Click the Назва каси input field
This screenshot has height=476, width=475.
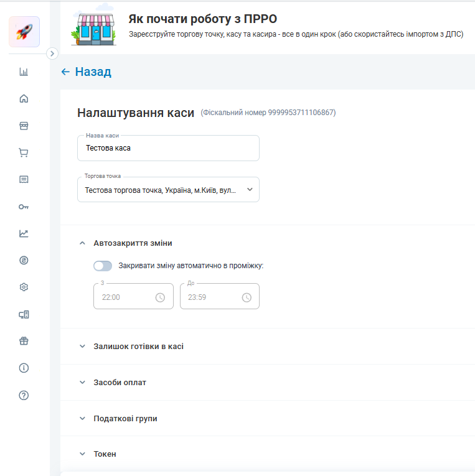click(x=168, y=148)
